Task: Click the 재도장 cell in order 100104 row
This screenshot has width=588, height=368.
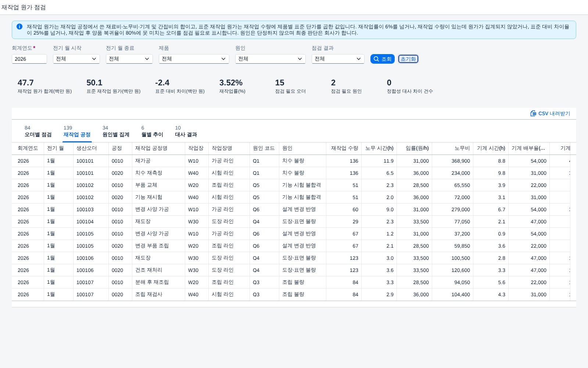Action: point(159,222)
